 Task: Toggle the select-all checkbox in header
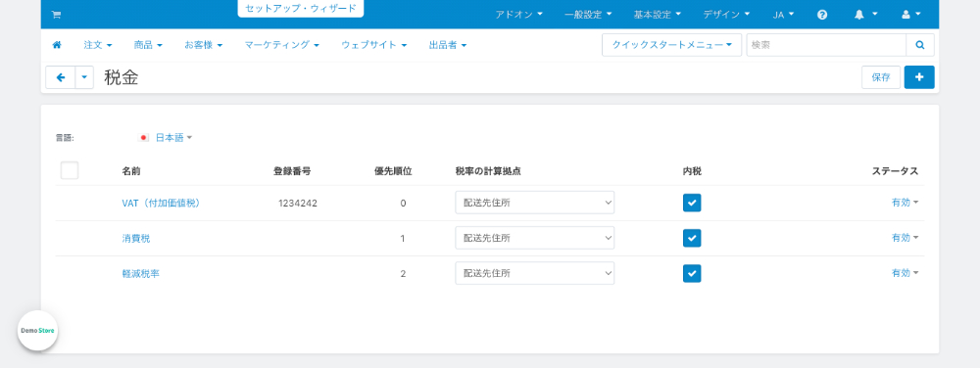(x=70, y=170)
